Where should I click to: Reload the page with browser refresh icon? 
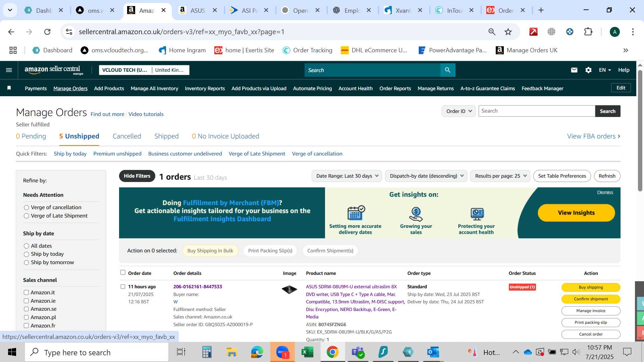point(47,32)
